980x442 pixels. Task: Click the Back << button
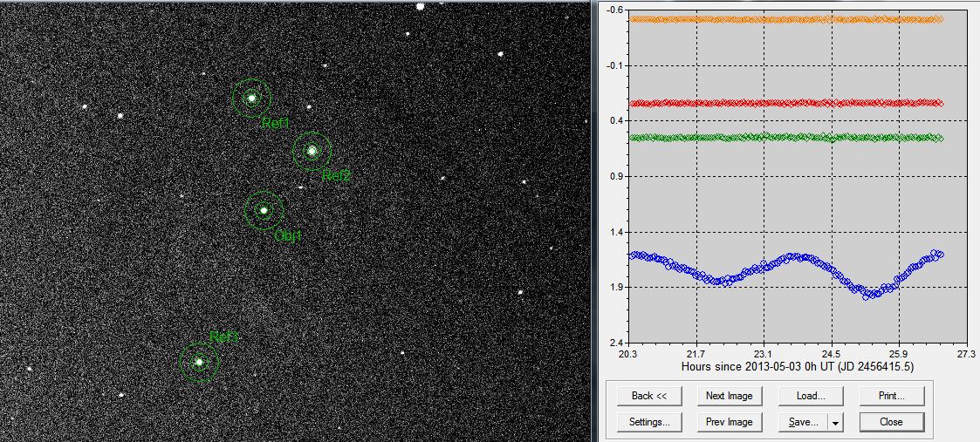click(648, 396)
